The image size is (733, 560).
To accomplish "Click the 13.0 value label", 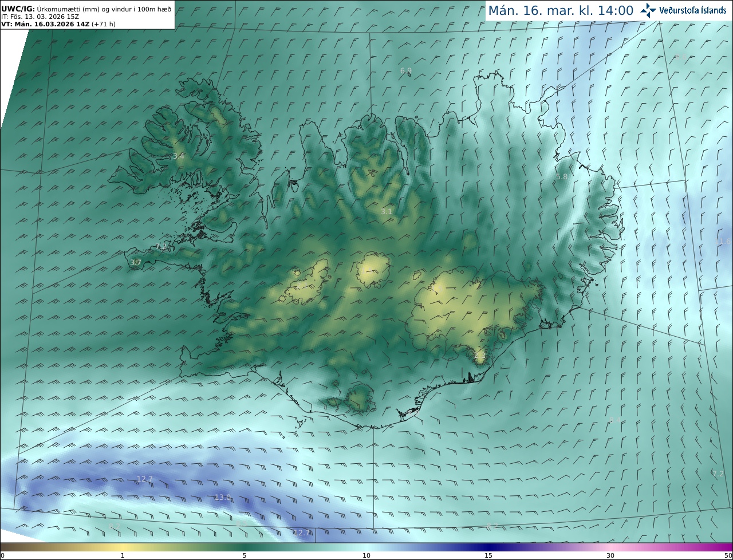I will click(222, 497).
